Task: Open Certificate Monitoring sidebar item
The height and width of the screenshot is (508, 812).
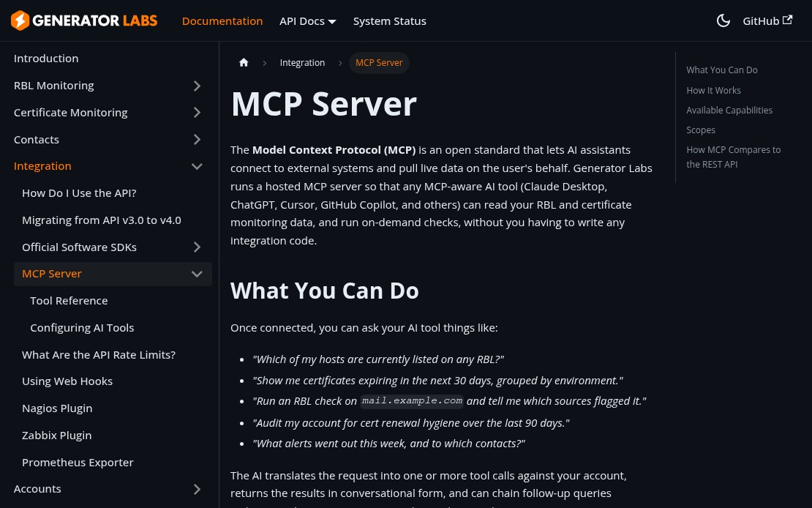Action: (70, 113)
